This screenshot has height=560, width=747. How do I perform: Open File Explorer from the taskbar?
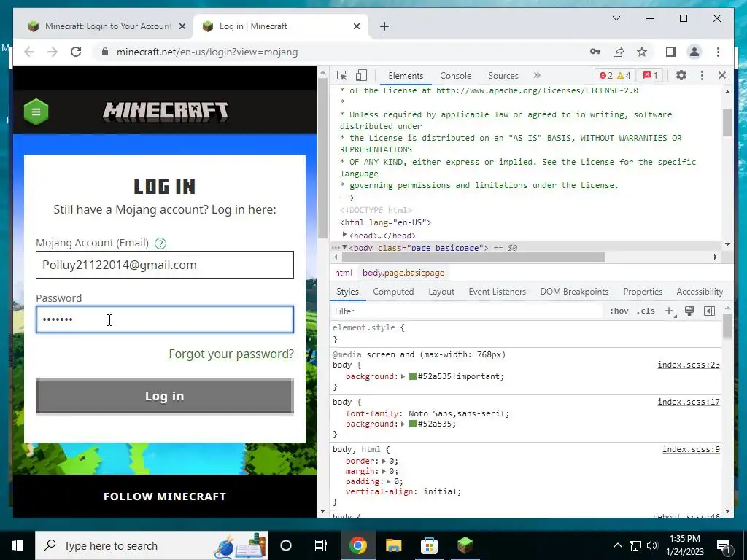tap(393, 545)
